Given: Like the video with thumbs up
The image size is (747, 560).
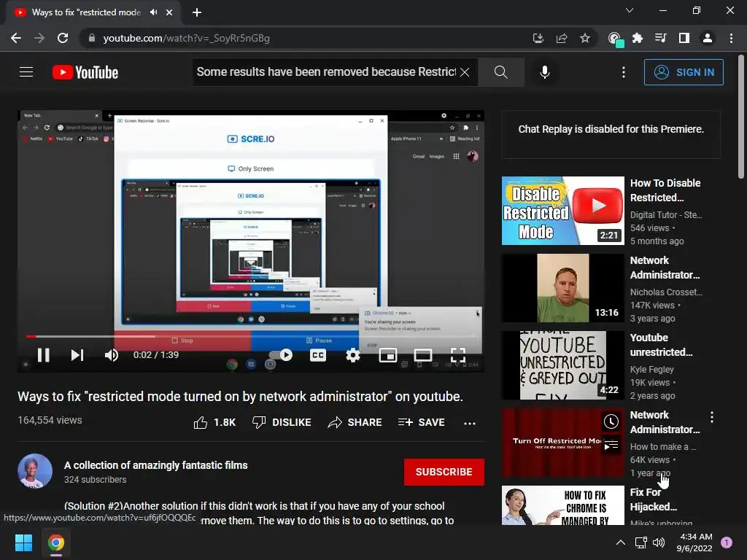Looking at the screenshot, I should click(x=214, y=422).
